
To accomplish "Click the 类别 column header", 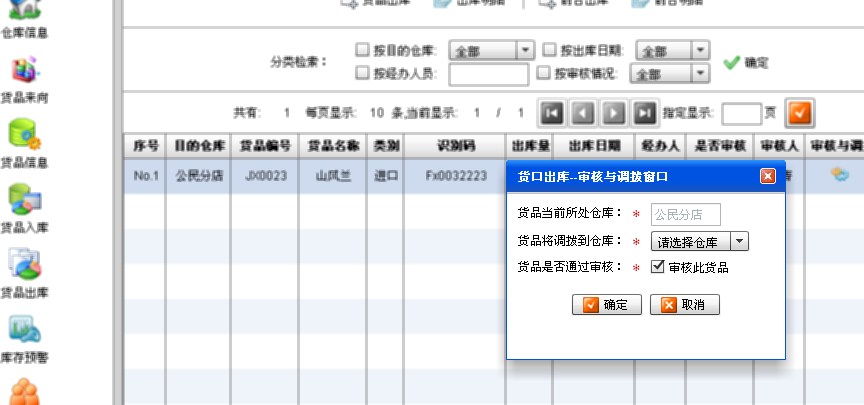I will click(386, 146).
